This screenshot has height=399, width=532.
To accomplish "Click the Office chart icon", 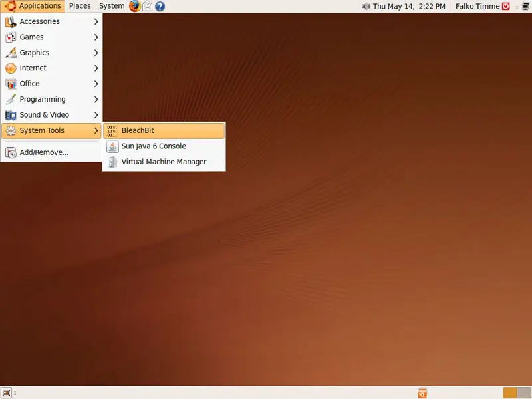I will pyautogui.click(x=11, y=84).
